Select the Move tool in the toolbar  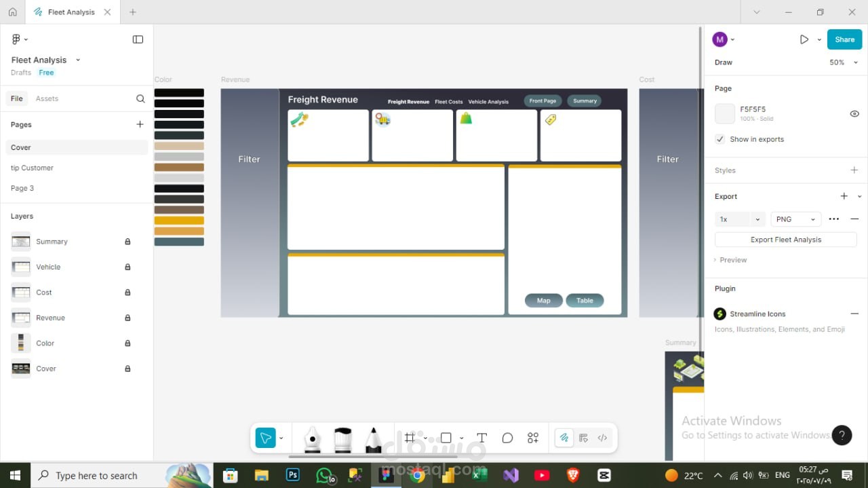tap(266, 438)
